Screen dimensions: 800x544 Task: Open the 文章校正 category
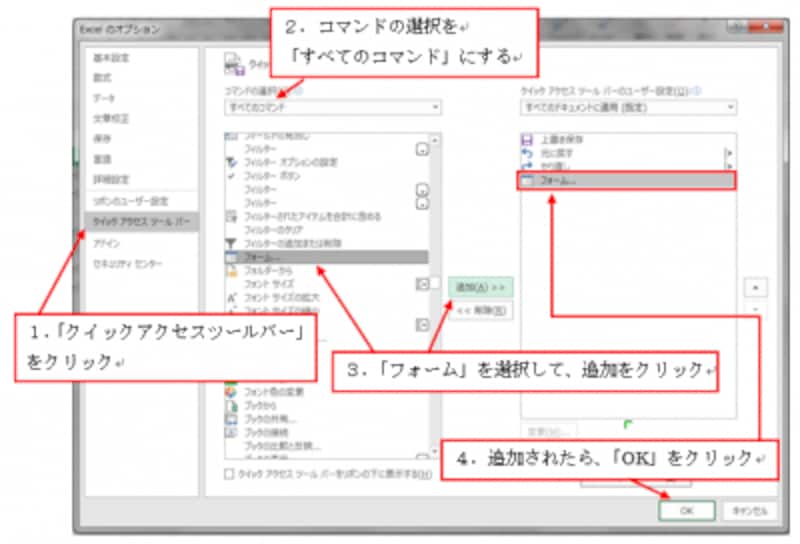(x=111, y=118)
